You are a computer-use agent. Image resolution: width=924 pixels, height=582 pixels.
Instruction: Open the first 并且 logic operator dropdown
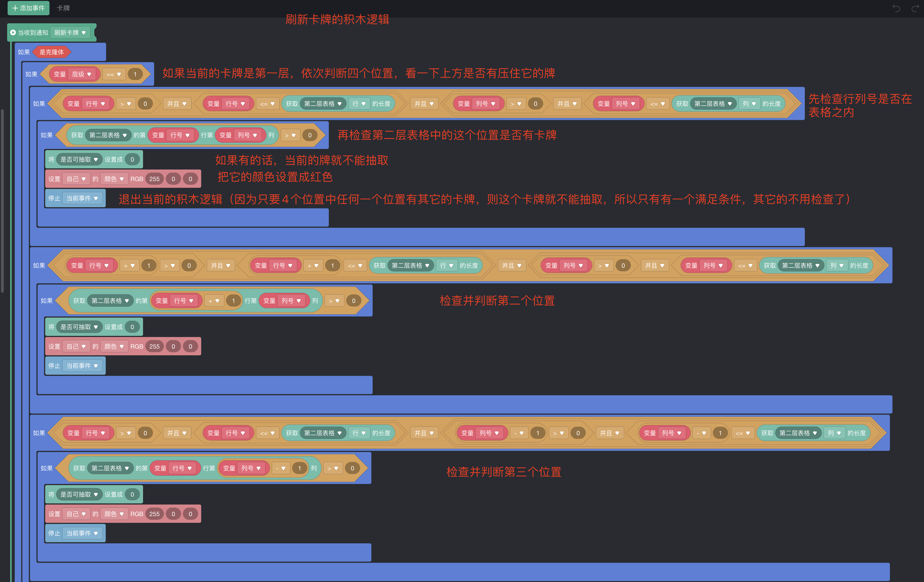[177, 104]
